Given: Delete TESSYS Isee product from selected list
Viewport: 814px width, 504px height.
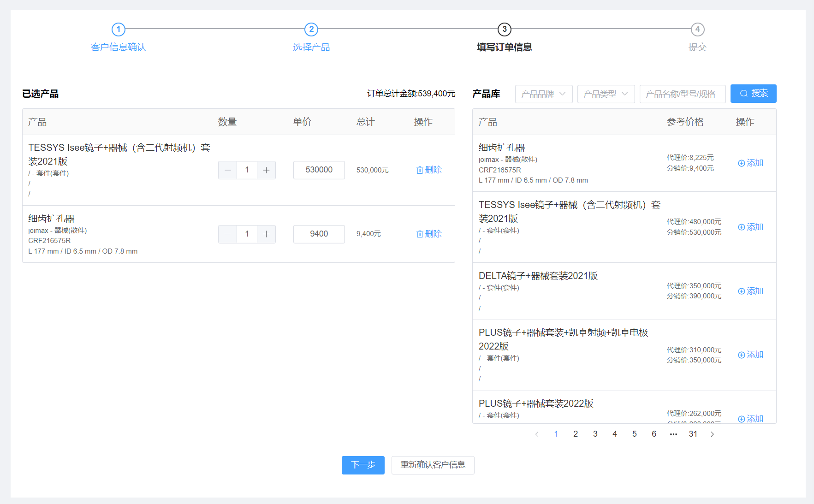Looking at the screenshot, I should point(429,170).
